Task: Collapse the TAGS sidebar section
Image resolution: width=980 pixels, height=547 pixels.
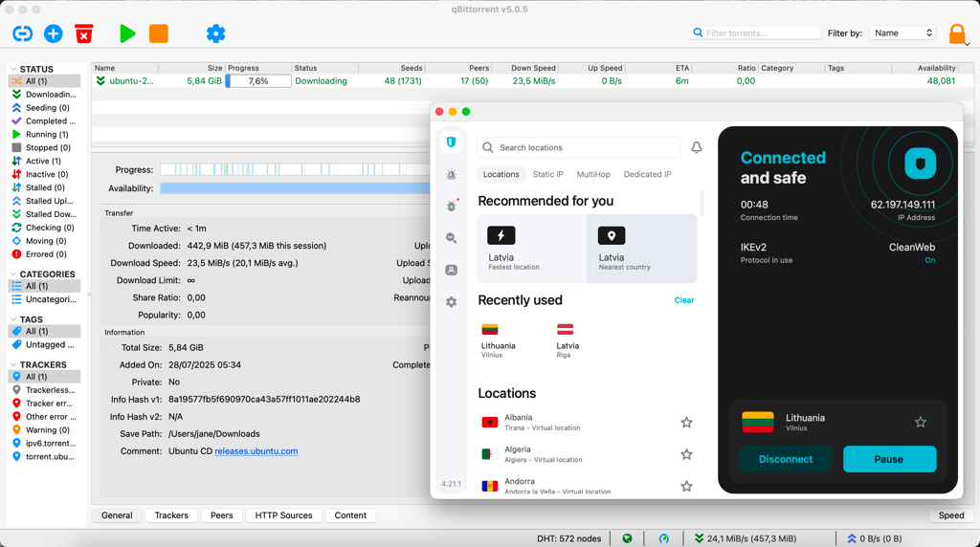Action: point(13,319)
